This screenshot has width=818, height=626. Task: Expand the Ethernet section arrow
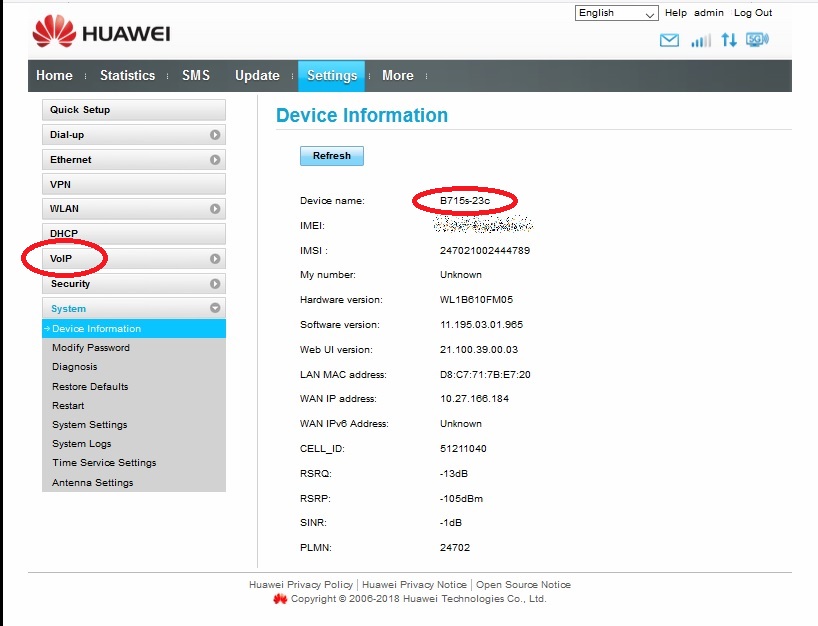click(215, 160)
